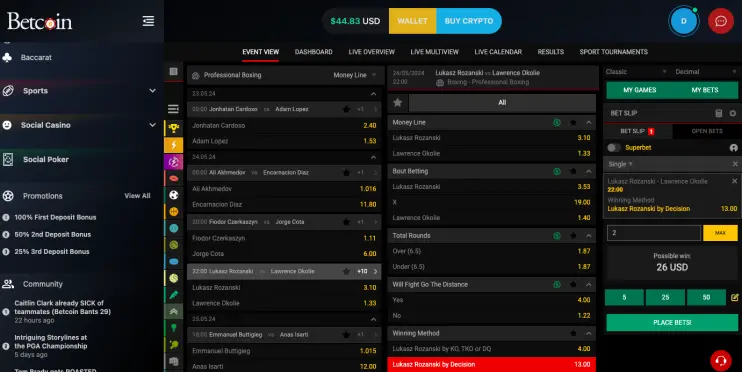
Task: Change the Decimal odds format dropdown
Action: [706, 71]
